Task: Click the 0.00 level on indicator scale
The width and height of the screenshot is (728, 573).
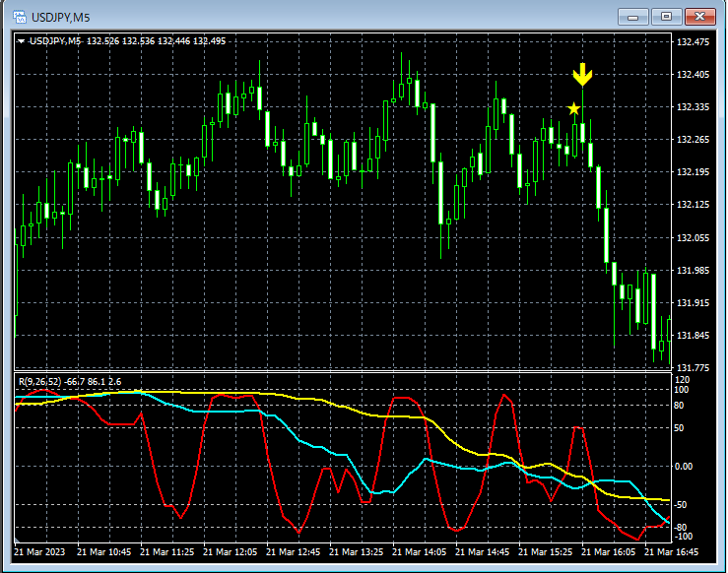Action: pos(686,466)
